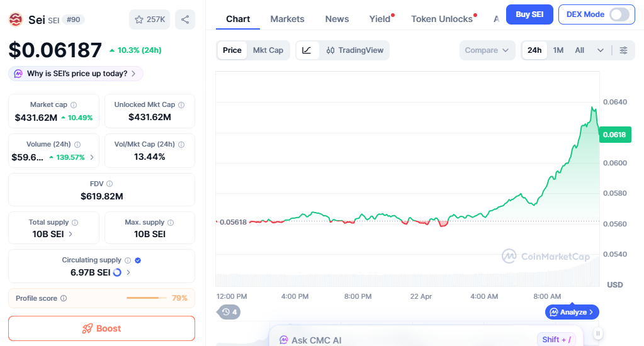Click the Shift + / shortcut badge
644x346 pixels.
coord(556,340)
